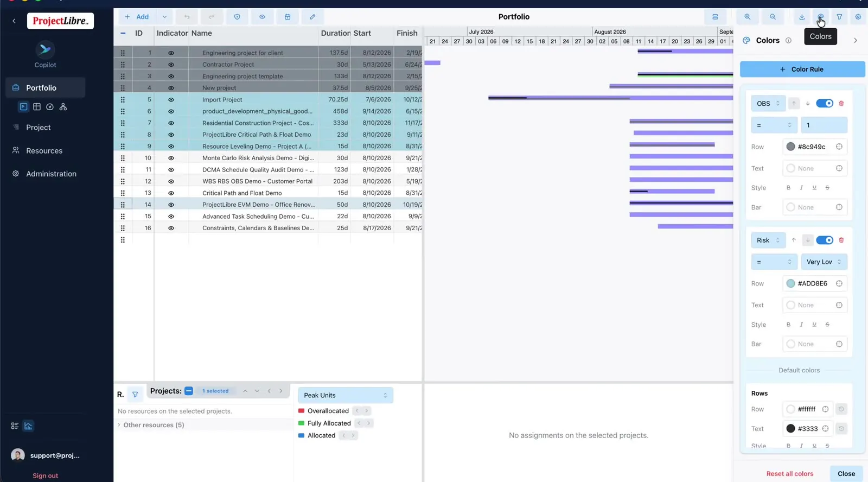Click the zoom in magnifier icon

748,17
